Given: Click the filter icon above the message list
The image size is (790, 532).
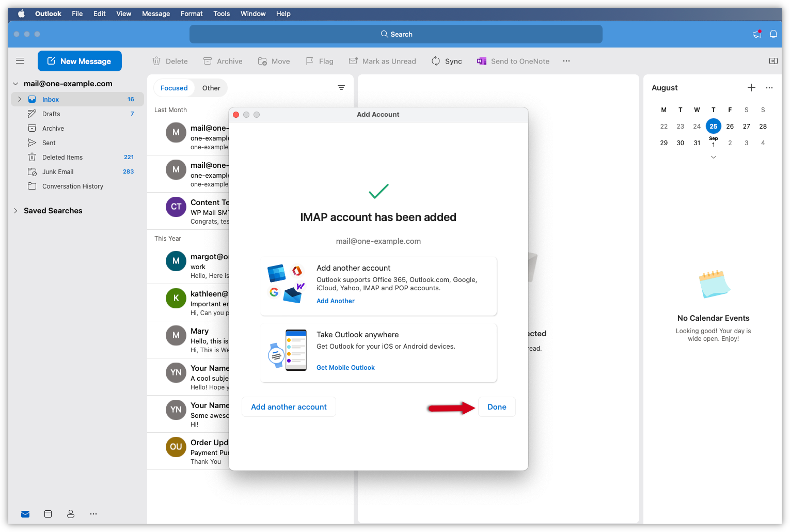Looking at the screenshot, I should pyautogui.click(x=341, y=88).
